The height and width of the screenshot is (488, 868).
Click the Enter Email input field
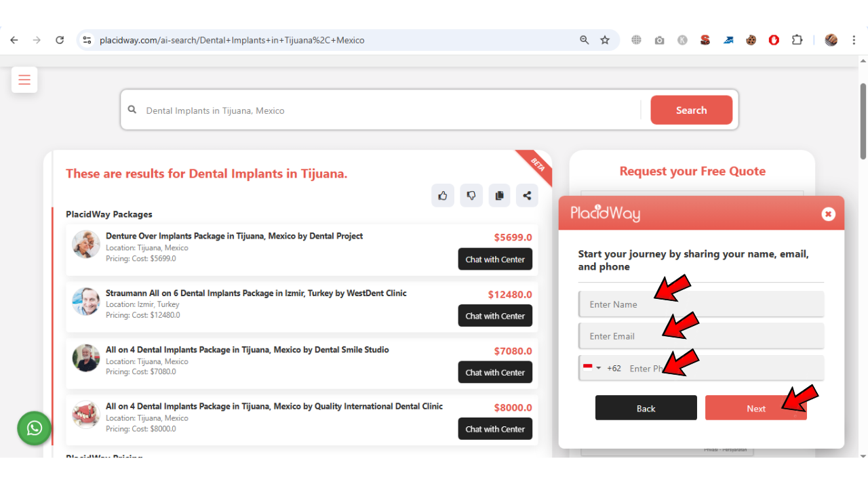tap(701, 335)
